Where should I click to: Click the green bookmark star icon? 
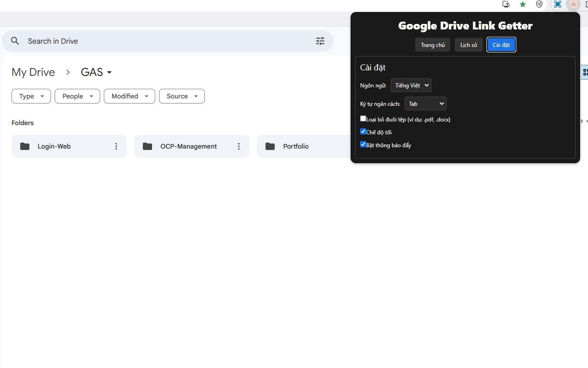523,5
